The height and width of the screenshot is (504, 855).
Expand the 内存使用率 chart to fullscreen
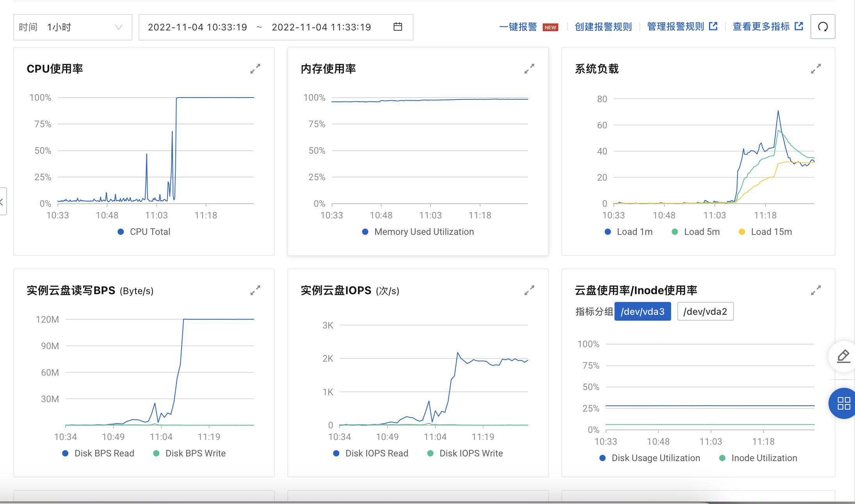click(x=529, y=69)
